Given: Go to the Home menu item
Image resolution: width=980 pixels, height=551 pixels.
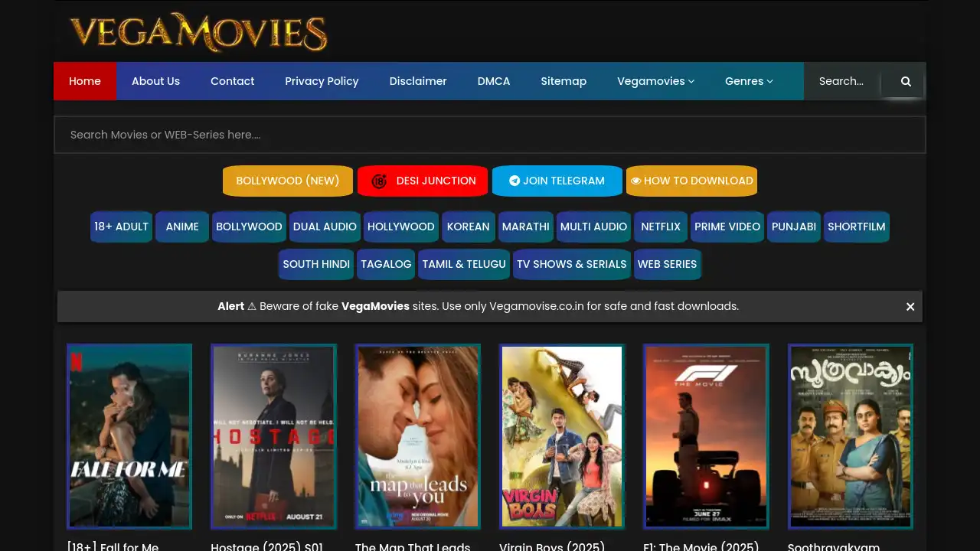Looking at the screenshot, I should coord(85,81).
